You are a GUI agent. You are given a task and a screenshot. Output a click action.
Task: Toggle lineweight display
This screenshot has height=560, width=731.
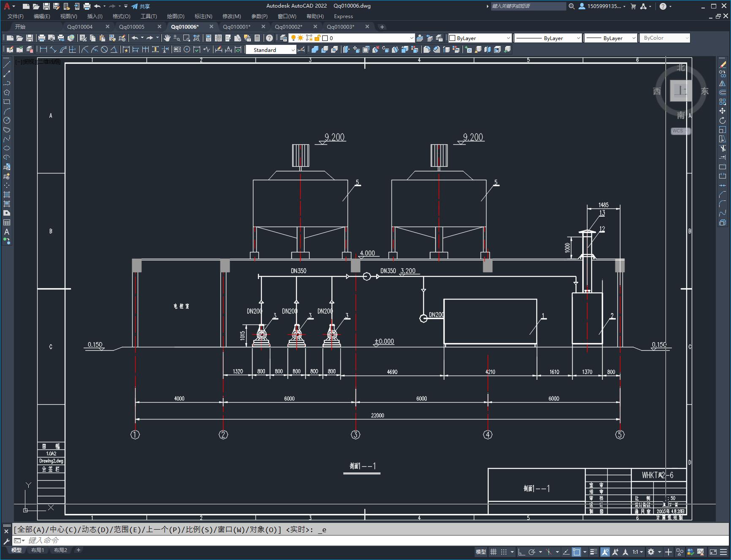594,552
